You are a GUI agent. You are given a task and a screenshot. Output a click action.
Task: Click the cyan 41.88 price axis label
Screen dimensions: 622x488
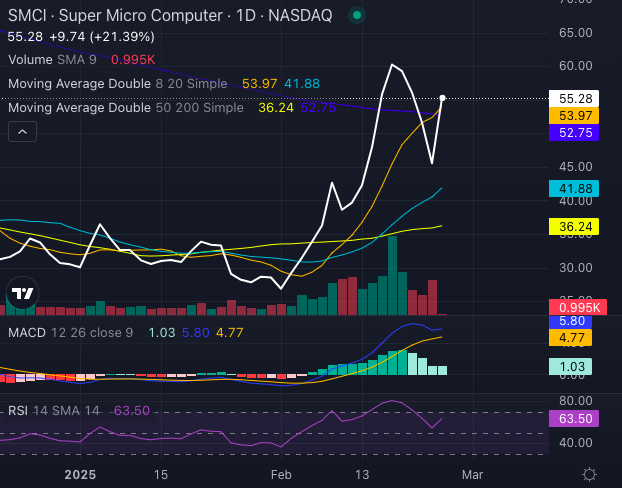pyautogui.click(x=573, y=188)
